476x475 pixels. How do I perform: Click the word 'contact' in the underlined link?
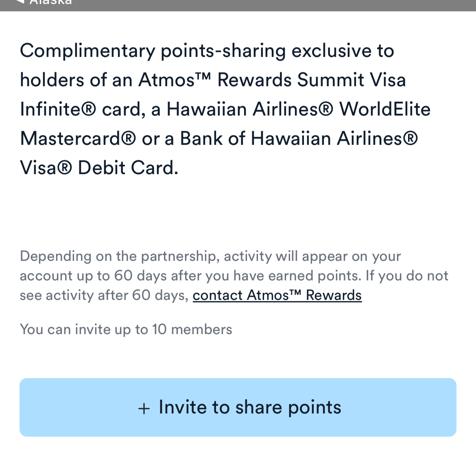[x=218, y=295]
